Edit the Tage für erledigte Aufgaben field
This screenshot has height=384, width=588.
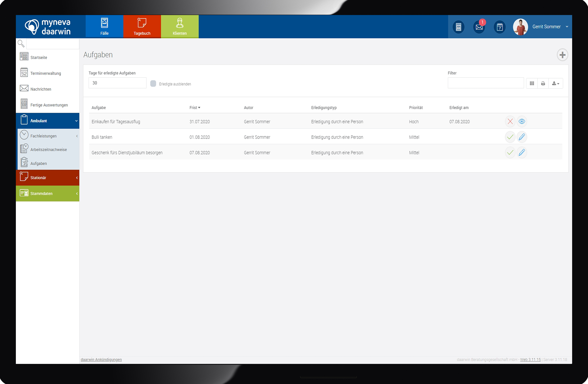pyautogui.click(x=117, y=83)
